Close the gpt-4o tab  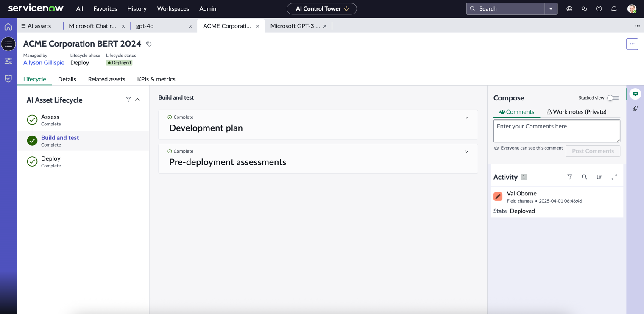click(x=190, y=26)
